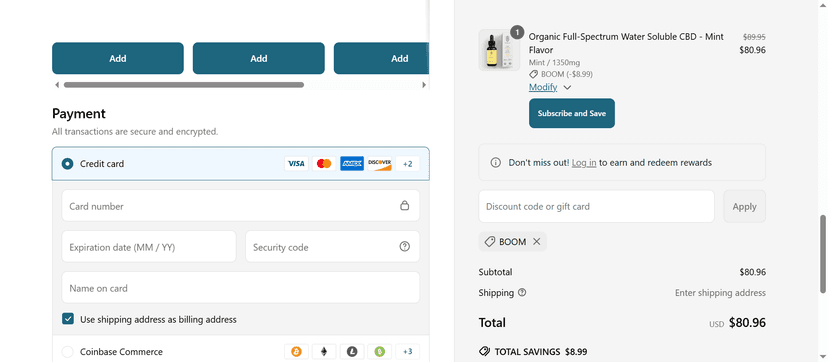Apply the discount code

point(744,206)
